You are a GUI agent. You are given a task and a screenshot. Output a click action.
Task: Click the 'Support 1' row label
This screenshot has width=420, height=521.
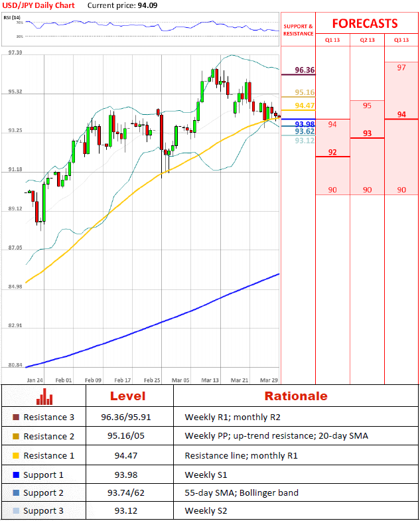tap(43, 475)
